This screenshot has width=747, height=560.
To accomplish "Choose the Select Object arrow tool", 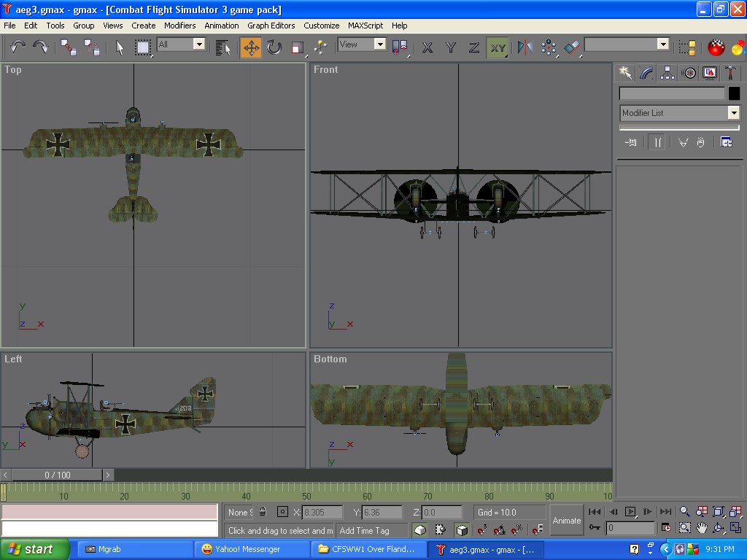I will (x=120, y=47).
